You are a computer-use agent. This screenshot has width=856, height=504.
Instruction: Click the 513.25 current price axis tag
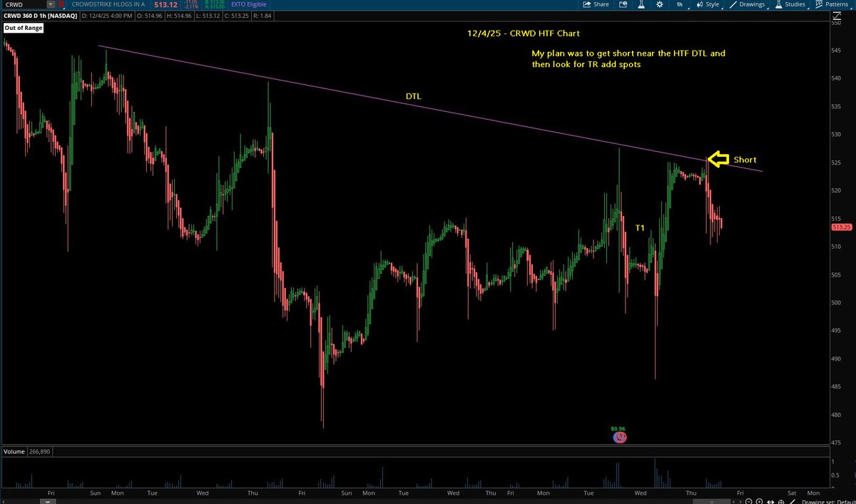click(x=842, y=227)
